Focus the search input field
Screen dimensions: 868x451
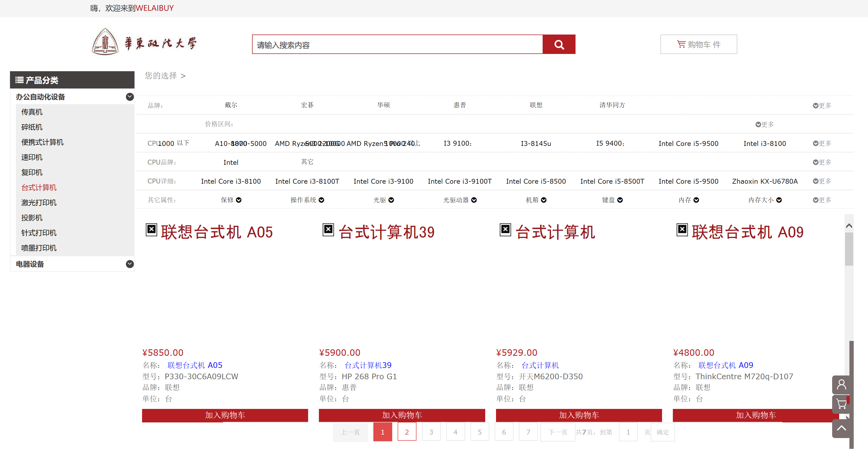coord(397,44)
